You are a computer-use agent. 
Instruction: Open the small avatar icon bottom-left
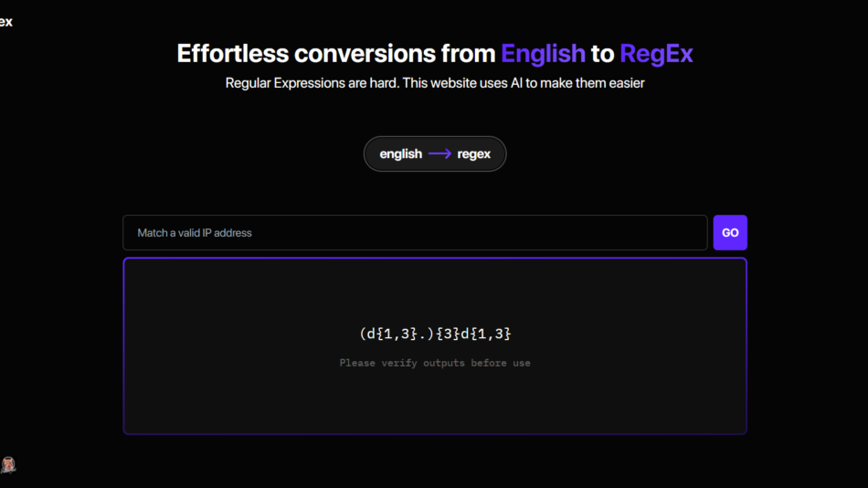click(x=8, y=465)
